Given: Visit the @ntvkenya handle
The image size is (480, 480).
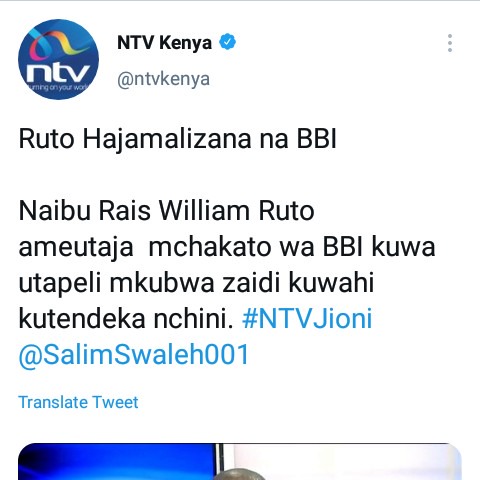Looking at the screenshot, I should click(163, 79).
